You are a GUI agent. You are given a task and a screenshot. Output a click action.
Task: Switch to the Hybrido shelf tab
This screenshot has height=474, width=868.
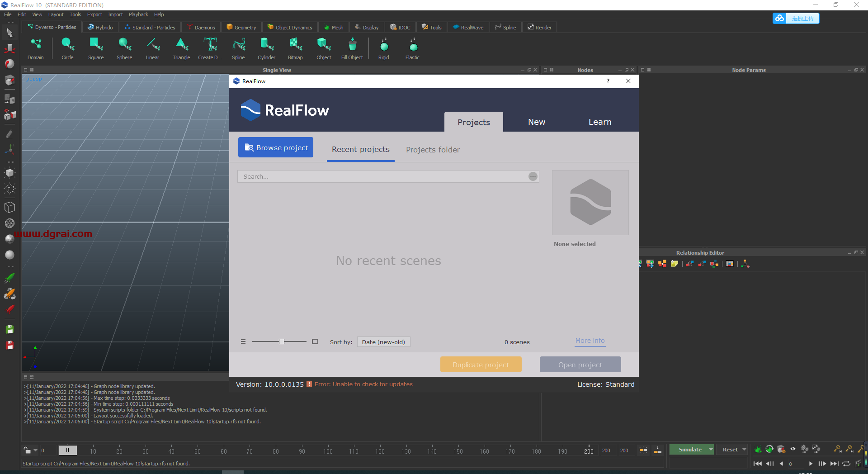100,27
